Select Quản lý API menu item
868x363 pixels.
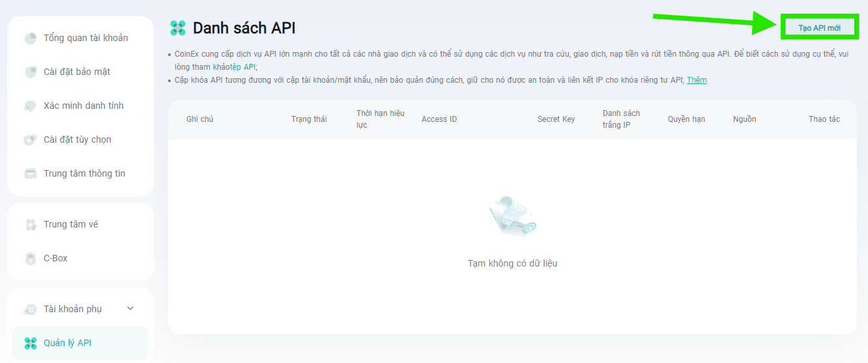[80, 343]
